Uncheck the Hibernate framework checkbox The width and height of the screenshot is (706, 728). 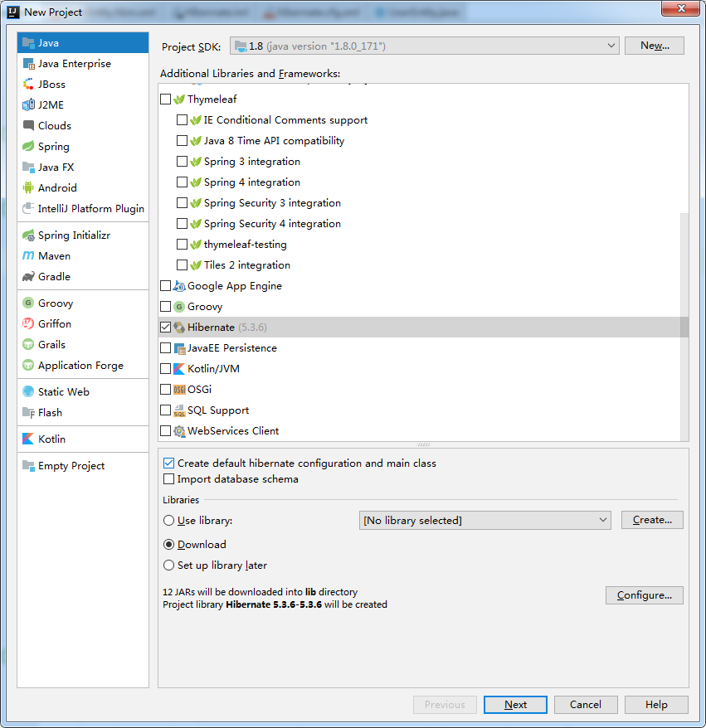point(165,327)
